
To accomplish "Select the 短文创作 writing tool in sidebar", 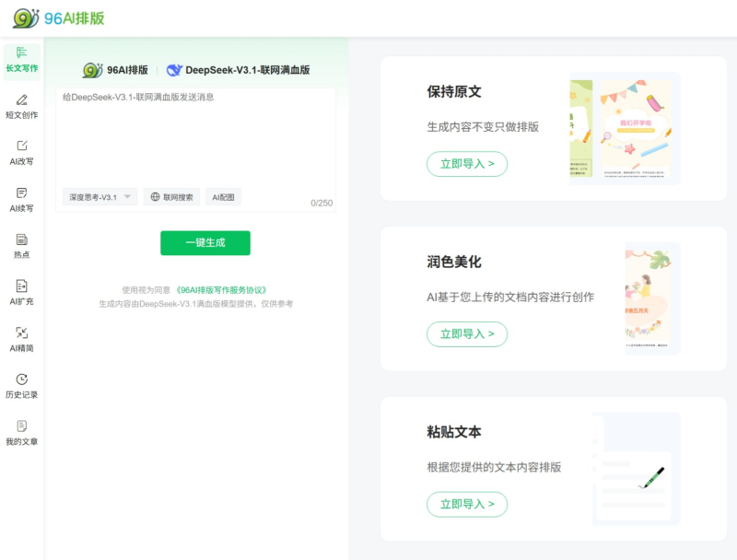I will (21, 107).
